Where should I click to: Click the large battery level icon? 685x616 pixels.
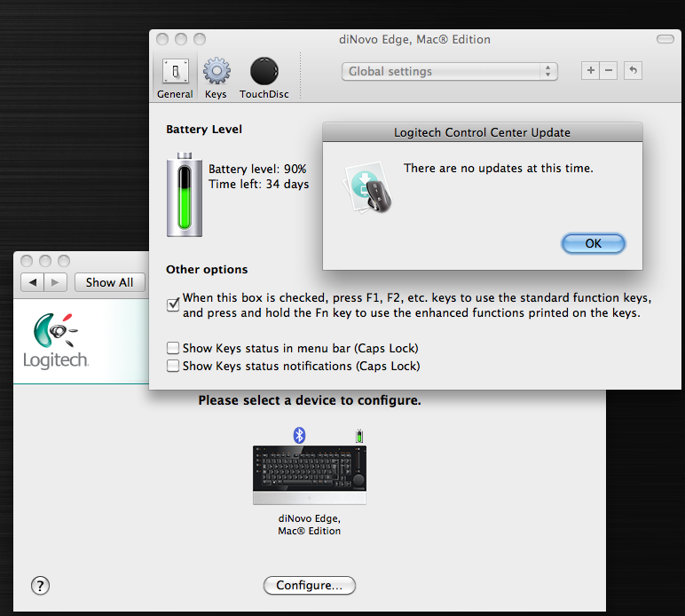click(x=185, y=195)
